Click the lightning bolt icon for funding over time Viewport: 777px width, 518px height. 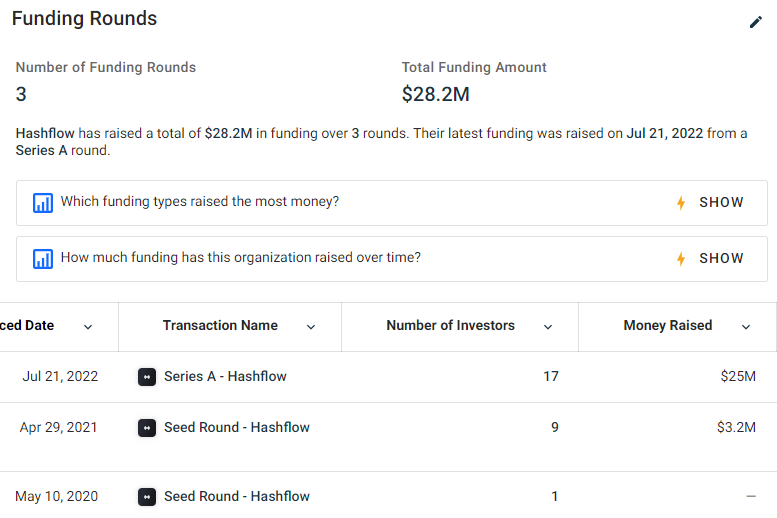point(681,259)
